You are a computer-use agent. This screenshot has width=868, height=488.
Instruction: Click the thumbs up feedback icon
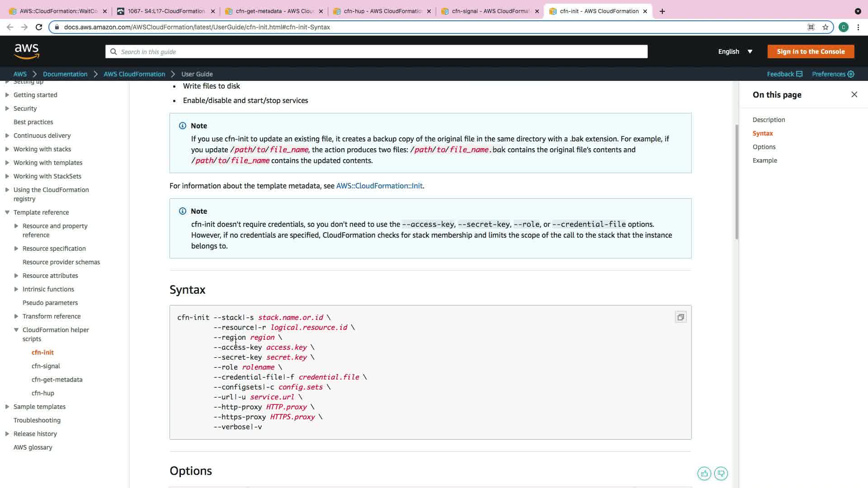704,474
